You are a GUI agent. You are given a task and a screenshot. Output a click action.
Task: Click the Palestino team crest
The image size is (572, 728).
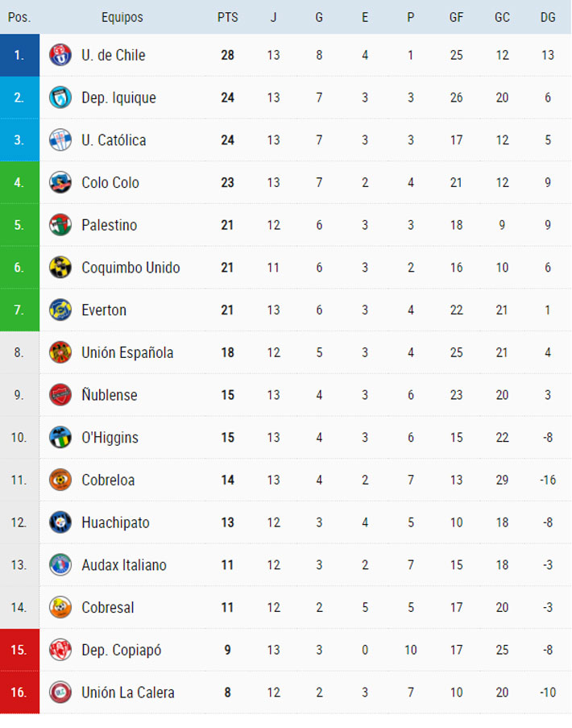60,225
